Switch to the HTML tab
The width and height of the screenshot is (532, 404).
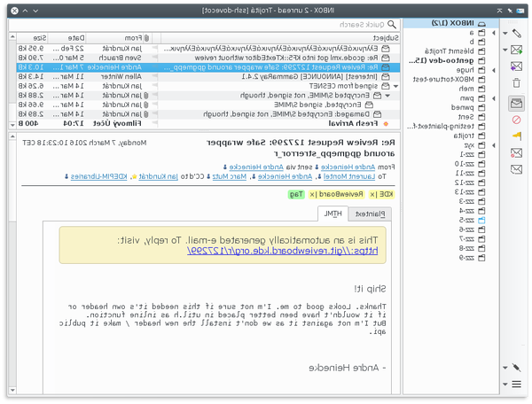pos(332,214)
